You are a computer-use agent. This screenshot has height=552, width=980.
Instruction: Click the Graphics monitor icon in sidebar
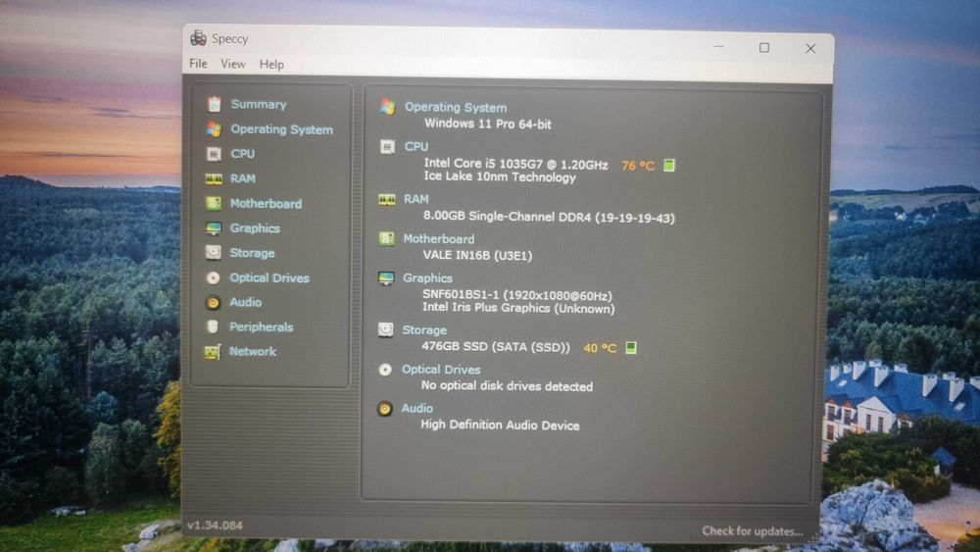pos(214,228)
